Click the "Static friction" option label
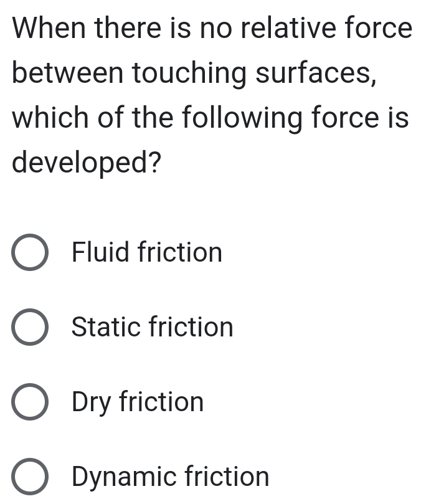426x504 pixels. pyautogui.click(x=153, y=328)
